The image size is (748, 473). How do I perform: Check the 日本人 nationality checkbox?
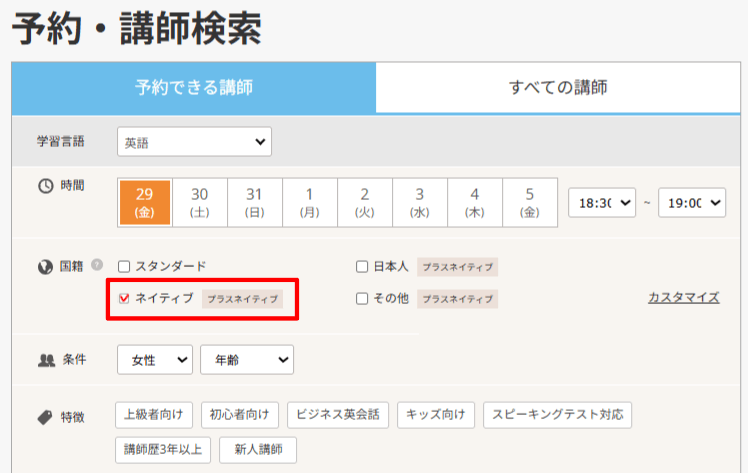[x=362, y=266]
